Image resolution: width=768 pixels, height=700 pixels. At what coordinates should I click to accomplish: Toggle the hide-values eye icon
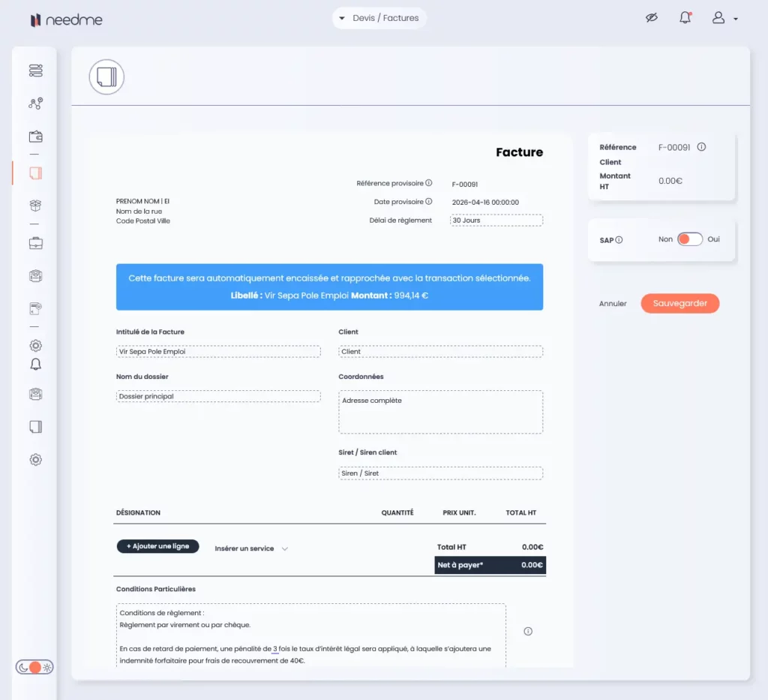(x=651, y=18)
